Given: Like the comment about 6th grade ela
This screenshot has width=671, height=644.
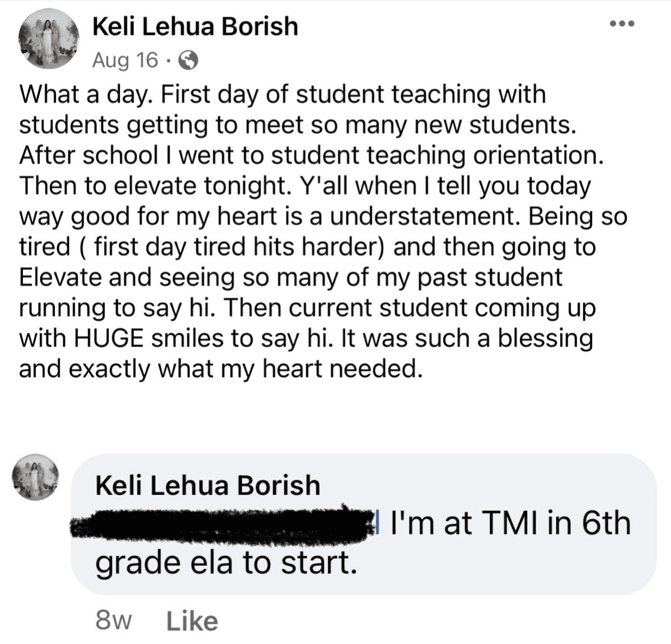Looking at the screenshot, I should coord(192,621).
